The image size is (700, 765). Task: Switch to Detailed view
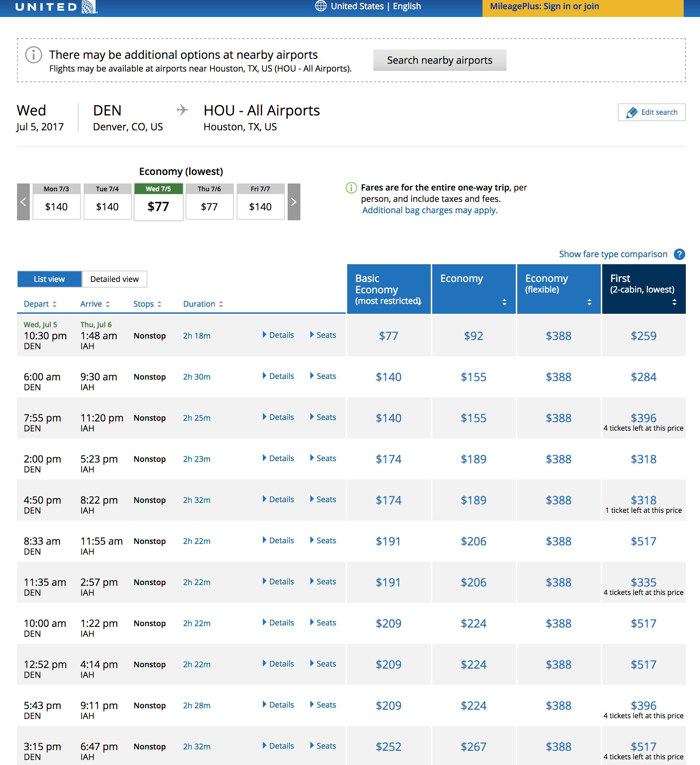click(114, 279)
